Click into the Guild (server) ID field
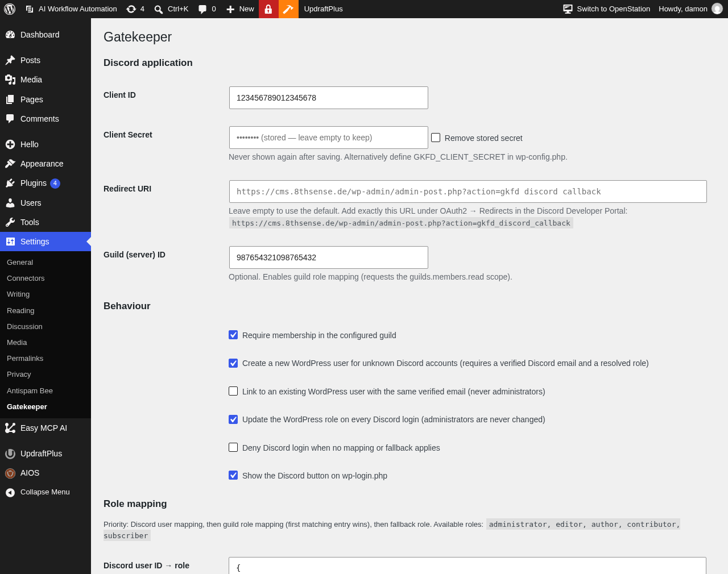The height and width of the screenshot is (574, 728). [329, 257]
